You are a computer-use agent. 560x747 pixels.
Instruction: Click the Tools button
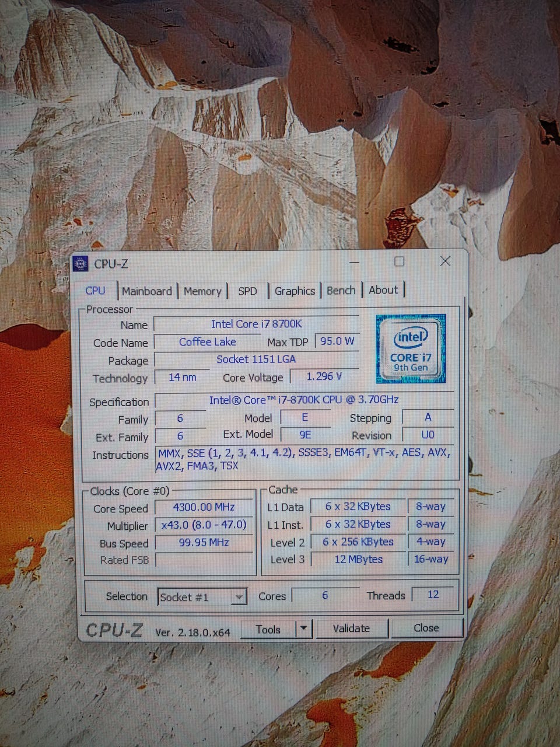[268, 629]
